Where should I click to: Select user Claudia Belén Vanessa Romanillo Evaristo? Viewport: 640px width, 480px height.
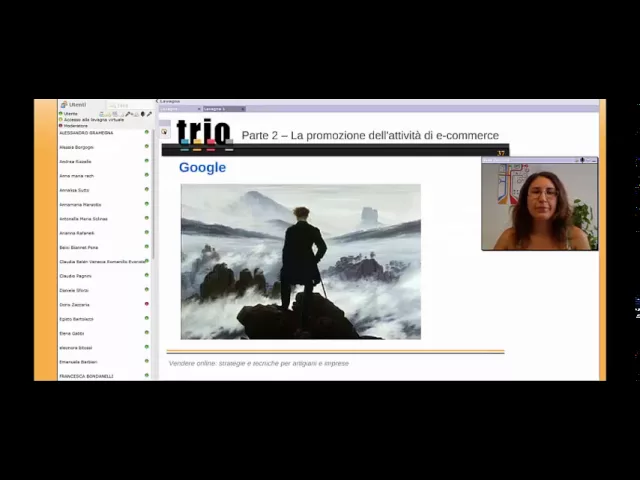[x=102, y=262]
